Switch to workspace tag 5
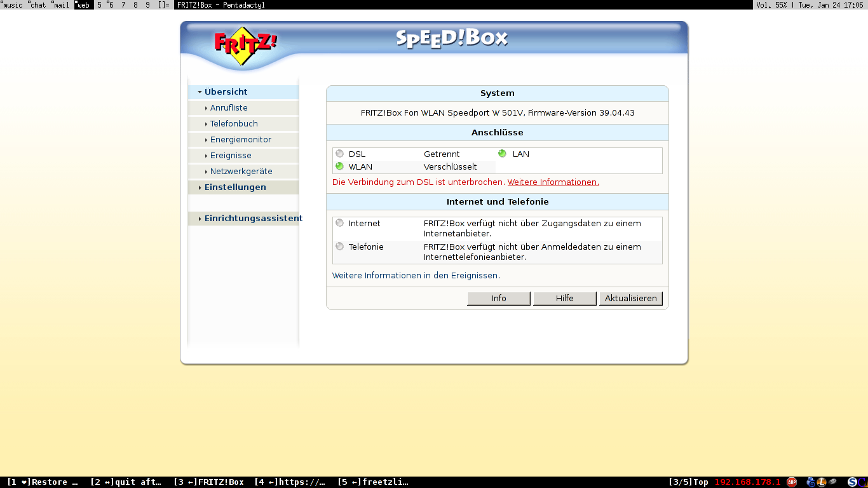868x488 pixels. click(99, 4)
